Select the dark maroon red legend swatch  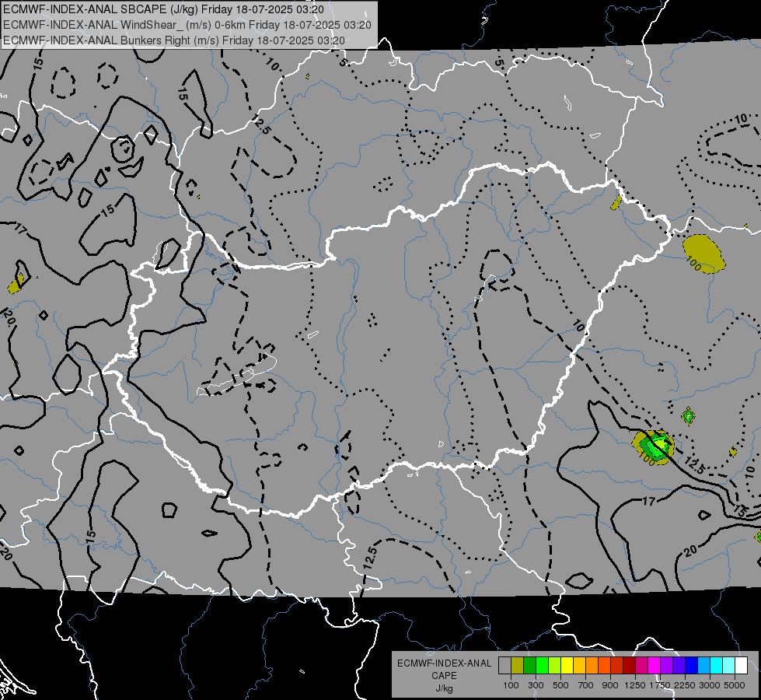[x=629, y=665]
